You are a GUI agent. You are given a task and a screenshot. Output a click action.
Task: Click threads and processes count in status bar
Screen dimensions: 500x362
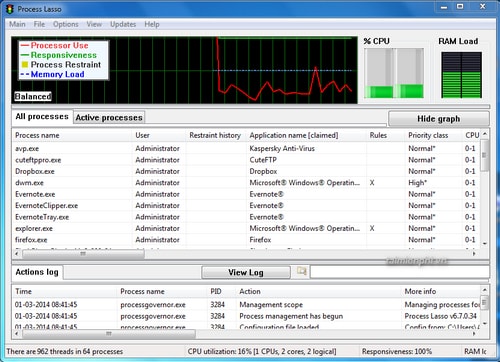pos(65,352)
